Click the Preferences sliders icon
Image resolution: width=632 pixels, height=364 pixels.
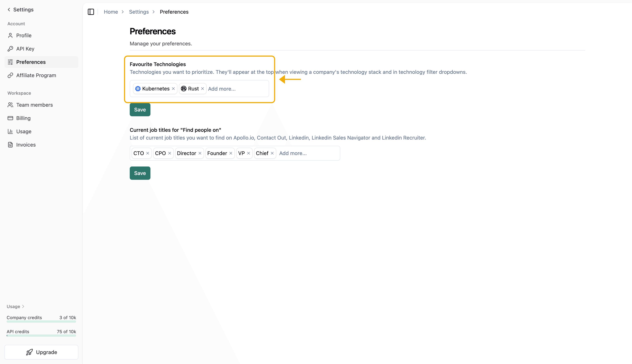pyautogui.click(x=10, y=62)
